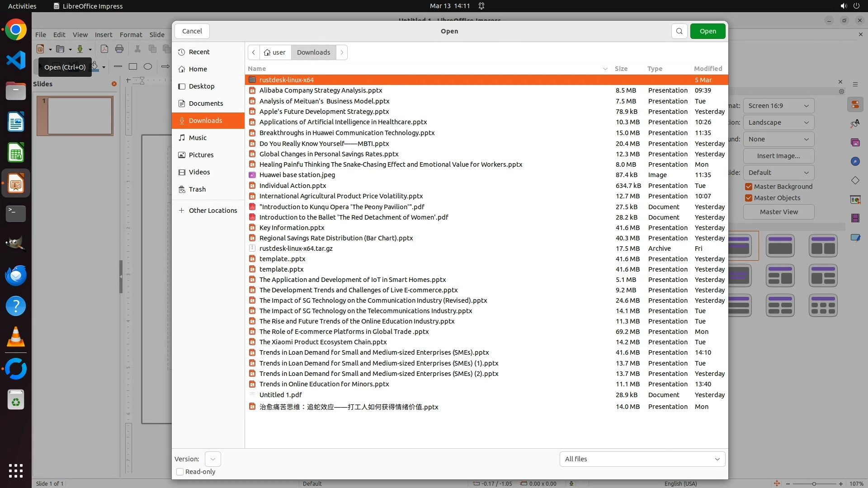Viewport: 868px width, 488px height.
Task: Click the Print icon in toolbar
Action: click(119, 49)
